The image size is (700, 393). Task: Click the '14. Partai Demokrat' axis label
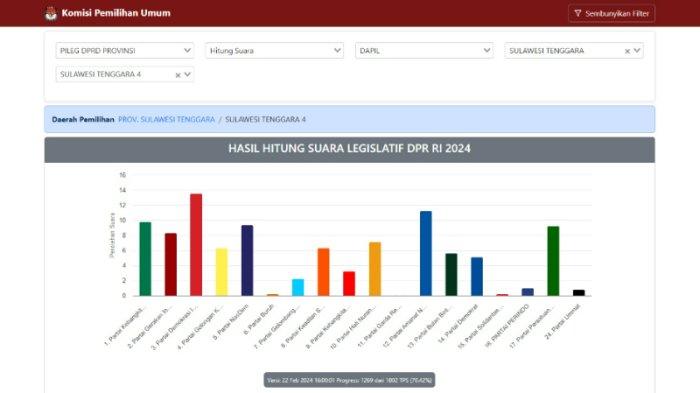(457, 324)
